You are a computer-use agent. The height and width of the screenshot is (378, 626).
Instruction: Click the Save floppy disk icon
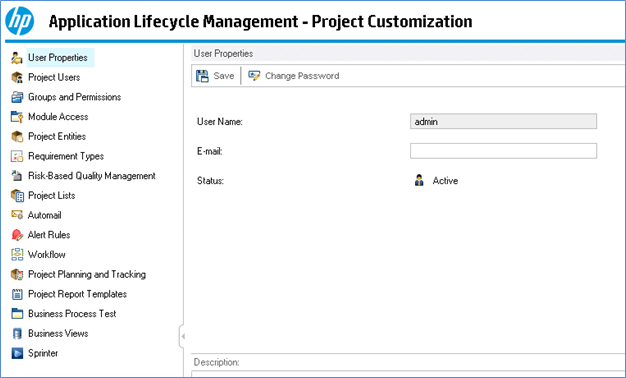tap(202, 76)
